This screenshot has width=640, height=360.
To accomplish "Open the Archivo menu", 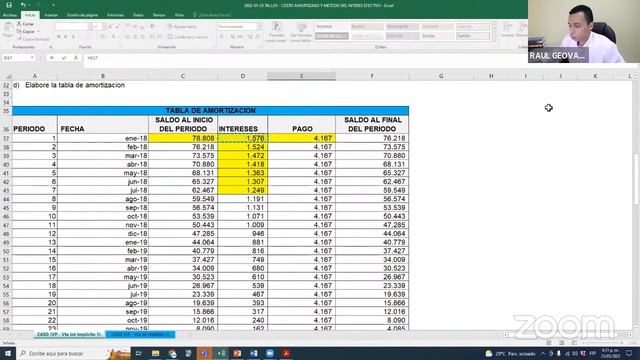I will [10, 15].
